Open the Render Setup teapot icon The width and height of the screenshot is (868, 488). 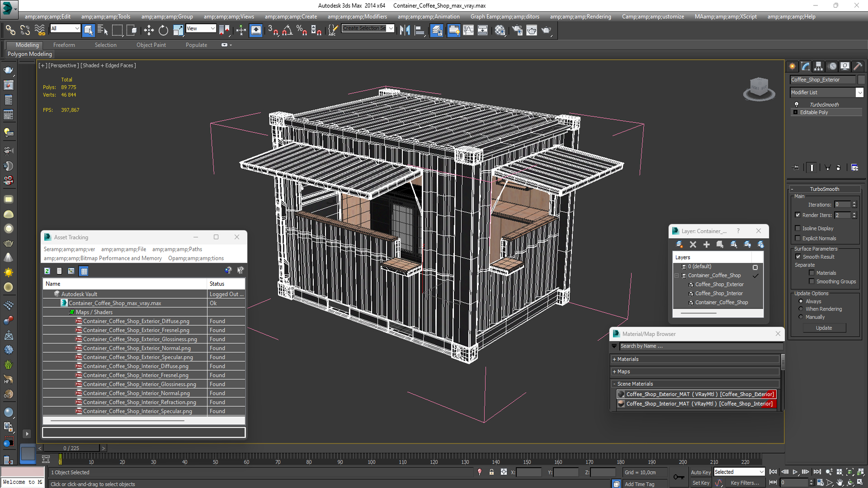click(x=517, y=30)
